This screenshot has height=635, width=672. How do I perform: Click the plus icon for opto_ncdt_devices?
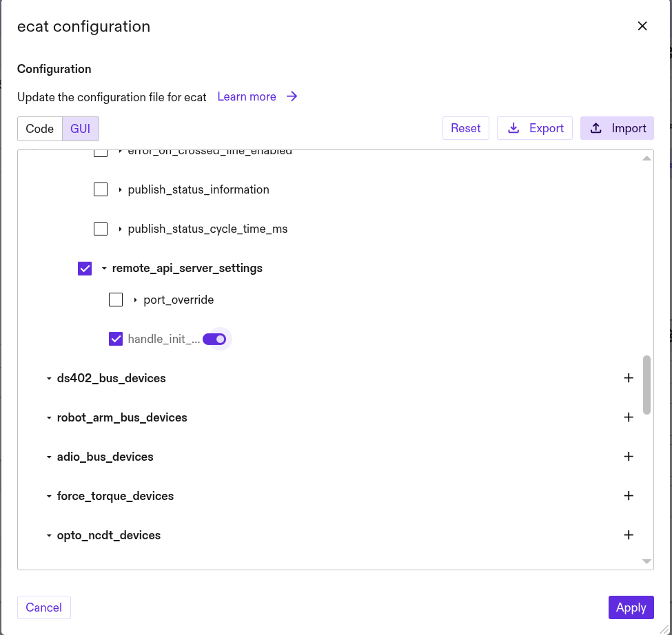[x=629, y=534]
